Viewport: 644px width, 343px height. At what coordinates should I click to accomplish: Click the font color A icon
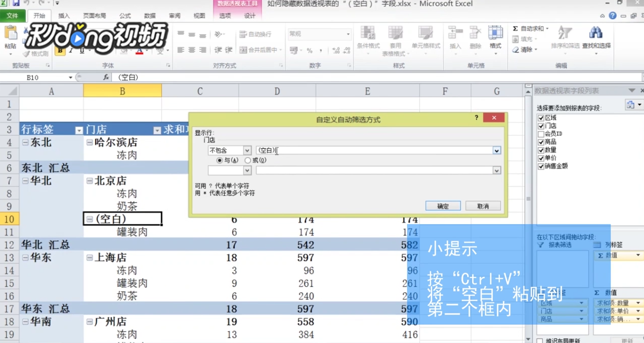click(140, 51)
